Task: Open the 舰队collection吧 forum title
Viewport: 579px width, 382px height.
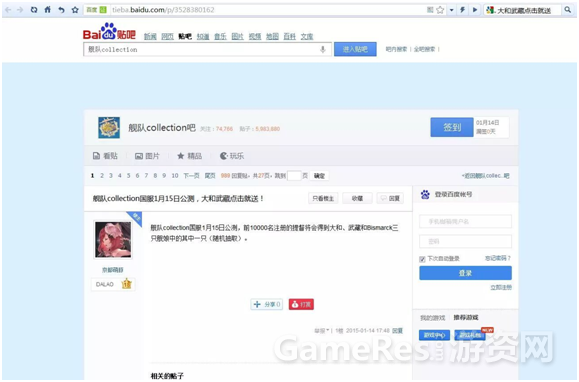Action: (162, 128)
